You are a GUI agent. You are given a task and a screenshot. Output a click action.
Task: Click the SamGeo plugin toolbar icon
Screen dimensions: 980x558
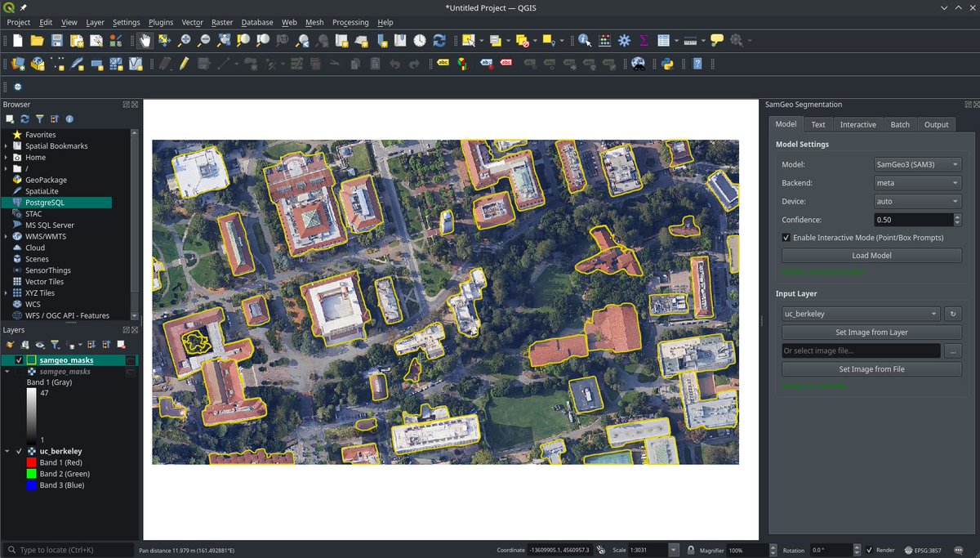pyautogui.click(x=18, y=87)
